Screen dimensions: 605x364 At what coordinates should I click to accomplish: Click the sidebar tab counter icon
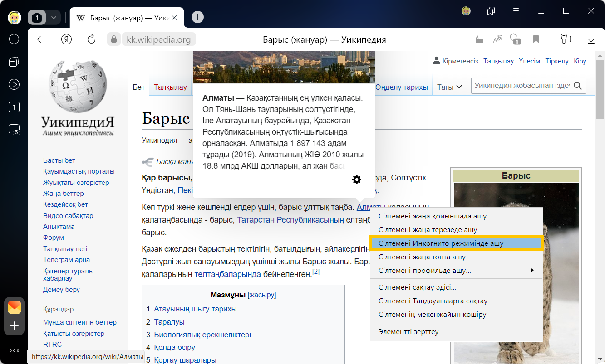(14, 107)
